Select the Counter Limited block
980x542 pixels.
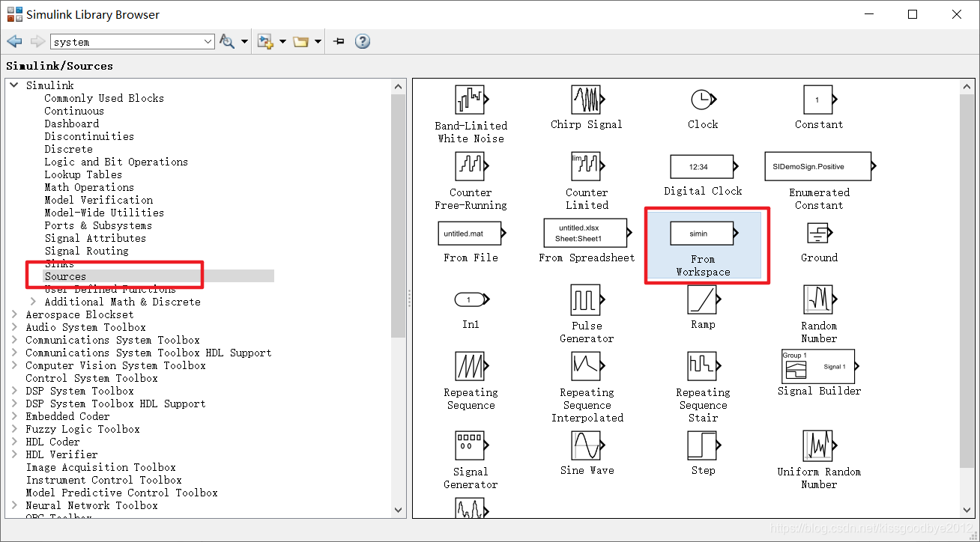point(587,166)
